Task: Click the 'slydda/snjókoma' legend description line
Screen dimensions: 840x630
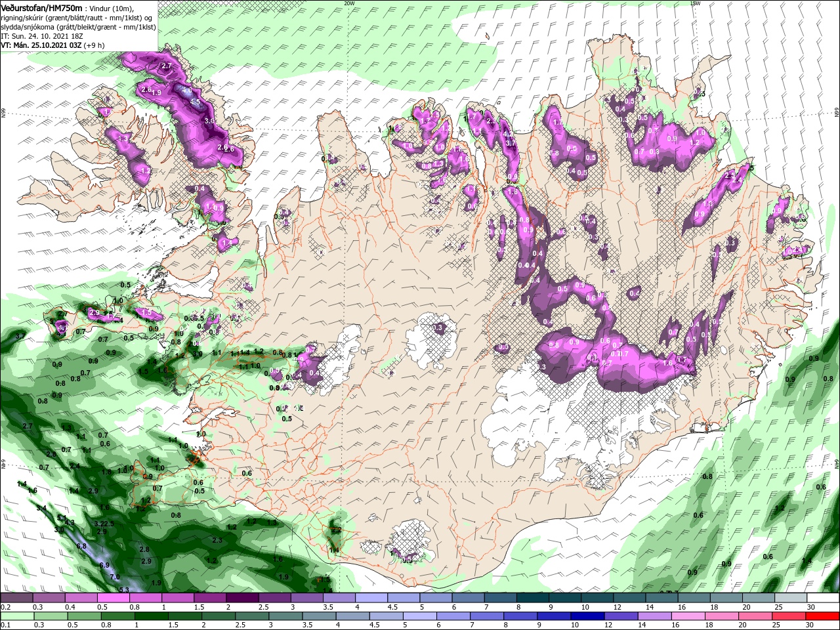Action: [x=78, y=27]
